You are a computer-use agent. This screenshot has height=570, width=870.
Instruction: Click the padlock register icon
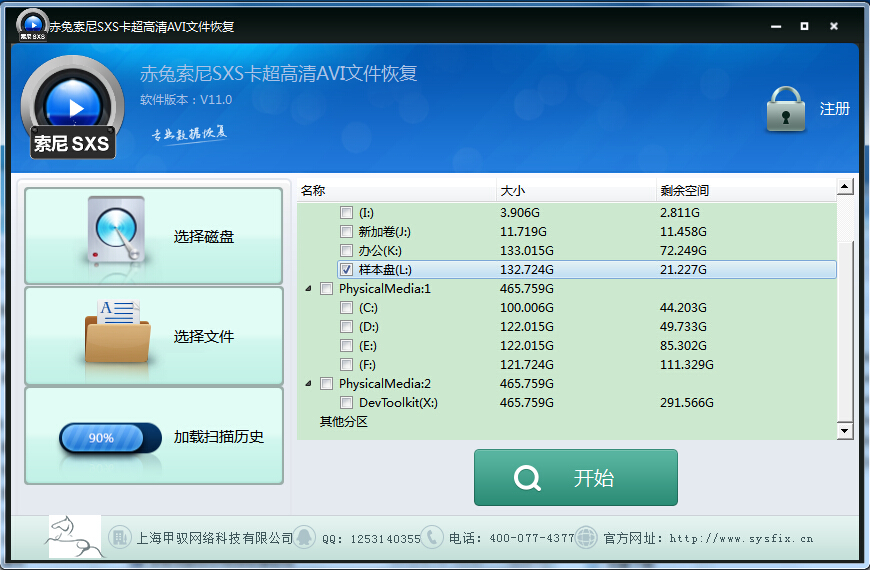coord(786,109)
